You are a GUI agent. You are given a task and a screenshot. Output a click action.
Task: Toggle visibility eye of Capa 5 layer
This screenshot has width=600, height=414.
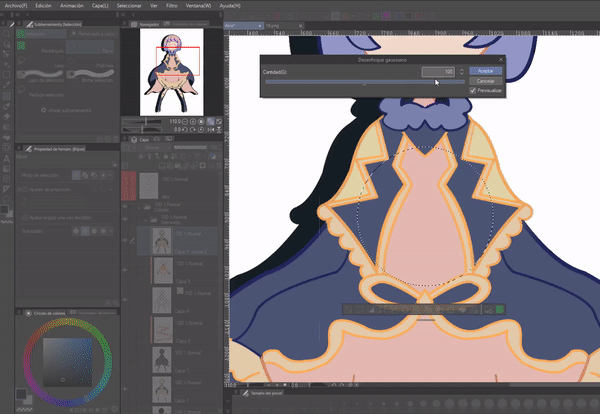(125, 270)
